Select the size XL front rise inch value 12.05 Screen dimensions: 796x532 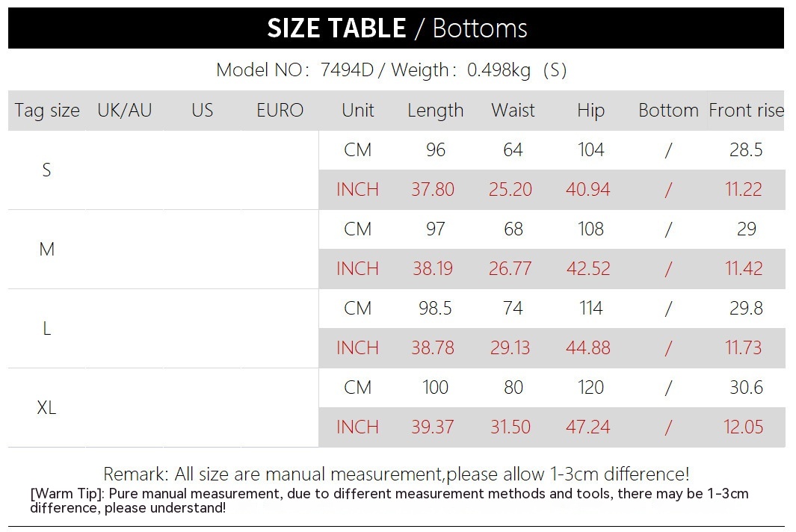click(744, 427)
